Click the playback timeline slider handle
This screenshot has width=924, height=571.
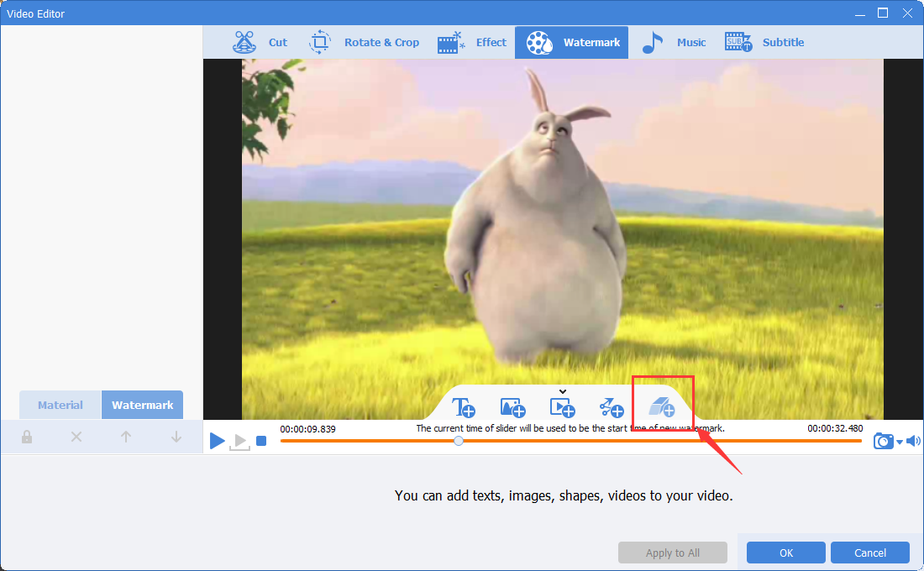(458, 441)
